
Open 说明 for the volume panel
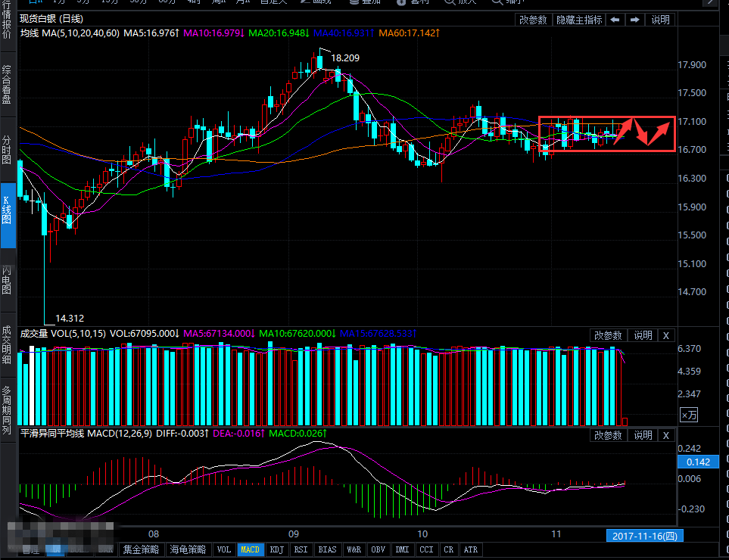643,335
